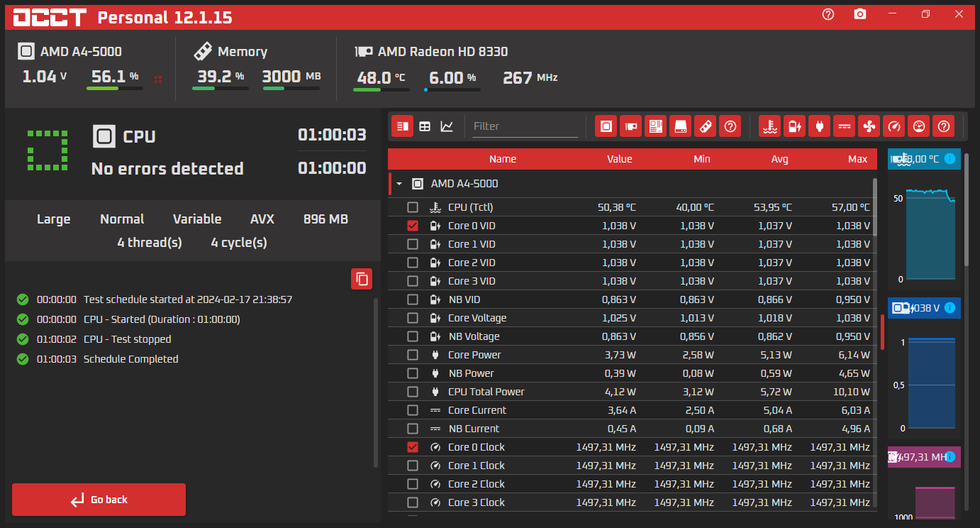Click the Go back button
The height and width of the screenshot is (528, 980).
point(99,500)
